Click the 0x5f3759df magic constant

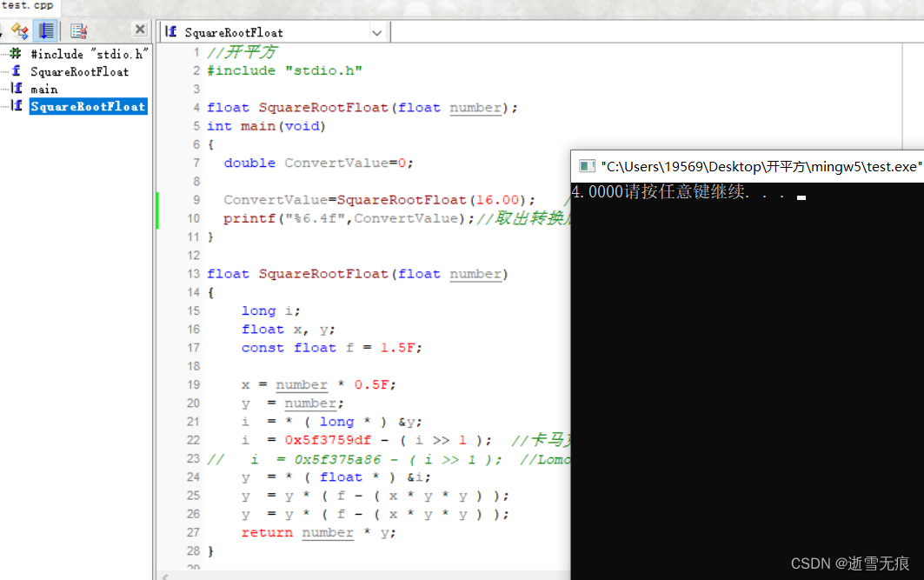pyautogui.click(x=329, y=440)
